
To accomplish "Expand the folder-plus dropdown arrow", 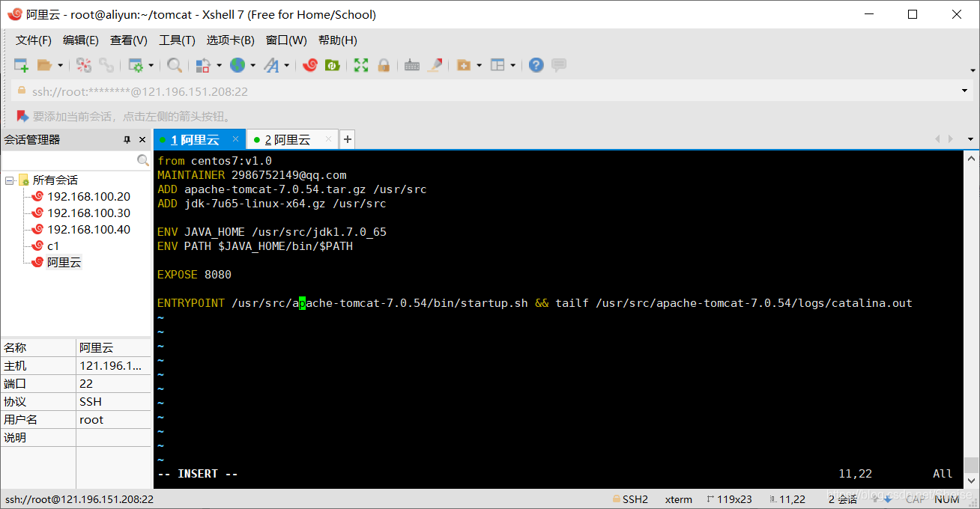I will point(479,65).
